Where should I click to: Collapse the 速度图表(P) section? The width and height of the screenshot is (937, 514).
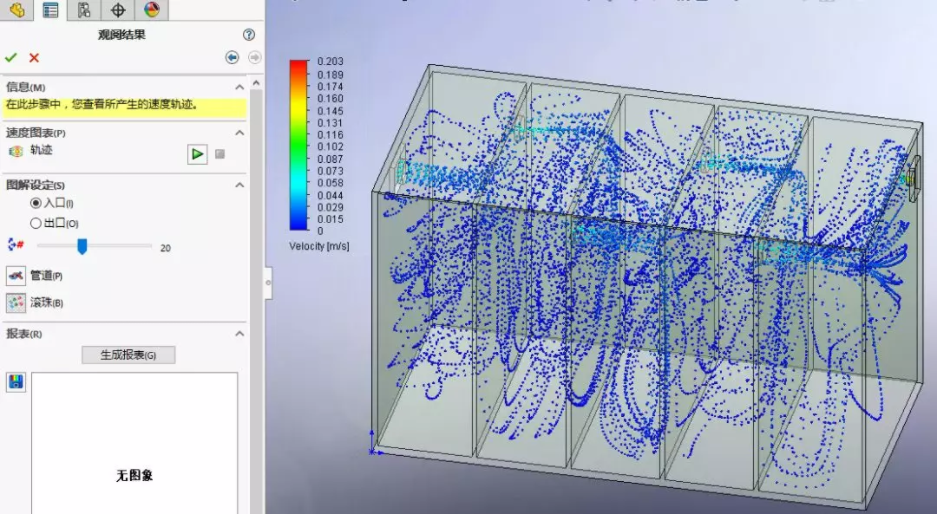[x=240, y=133]
